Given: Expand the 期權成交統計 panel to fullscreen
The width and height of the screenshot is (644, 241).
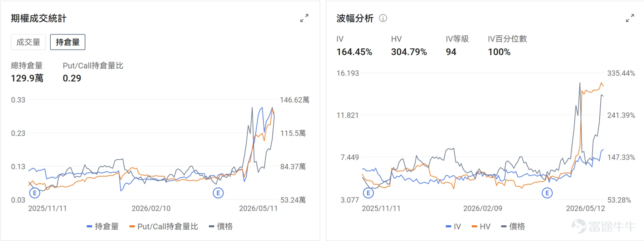Looking at the screenshot, I should point(304,18).
